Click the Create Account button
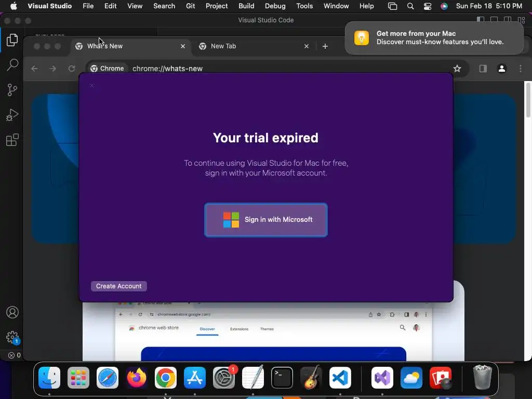The image size is (532, 399). [119, 286]
